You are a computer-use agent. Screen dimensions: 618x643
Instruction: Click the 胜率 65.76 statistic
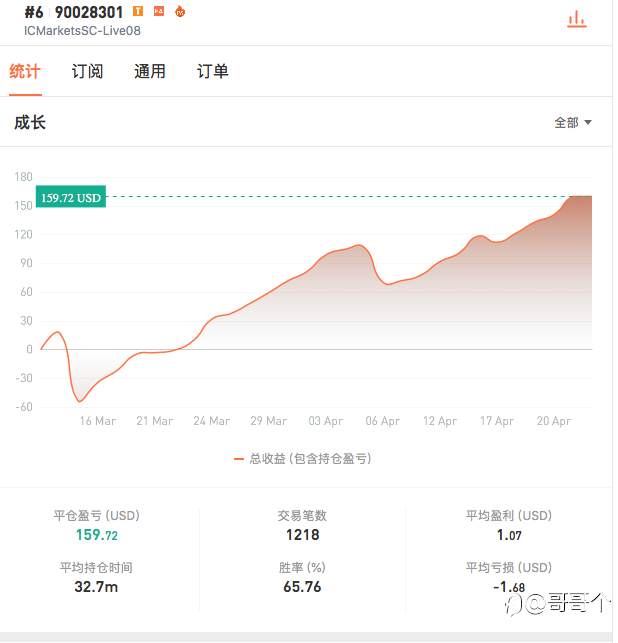pos(302,577)
